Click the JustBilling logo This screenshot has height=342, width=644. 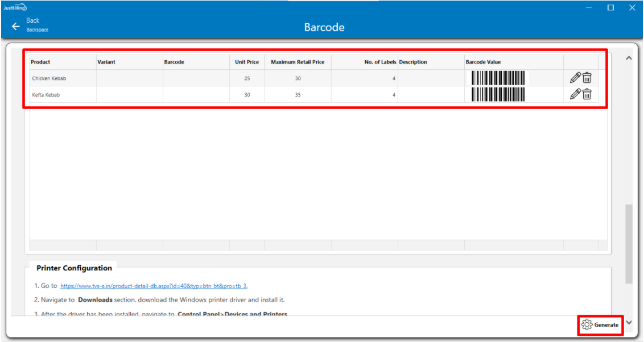[15, 7]
